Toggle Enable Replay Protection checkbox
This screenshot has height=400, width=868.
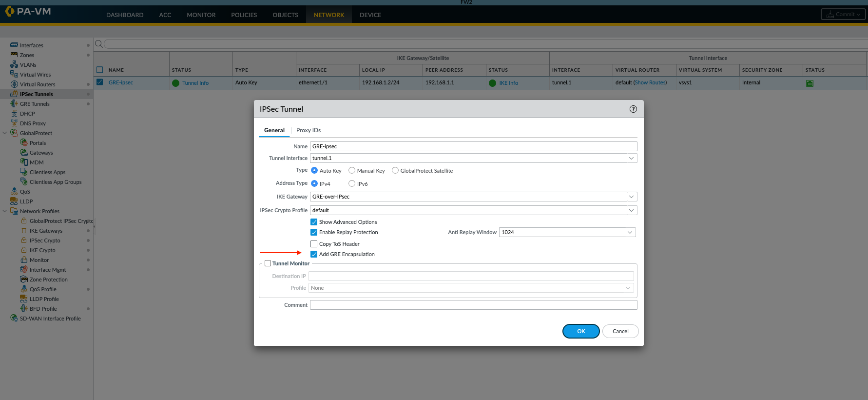coord(314,232)
